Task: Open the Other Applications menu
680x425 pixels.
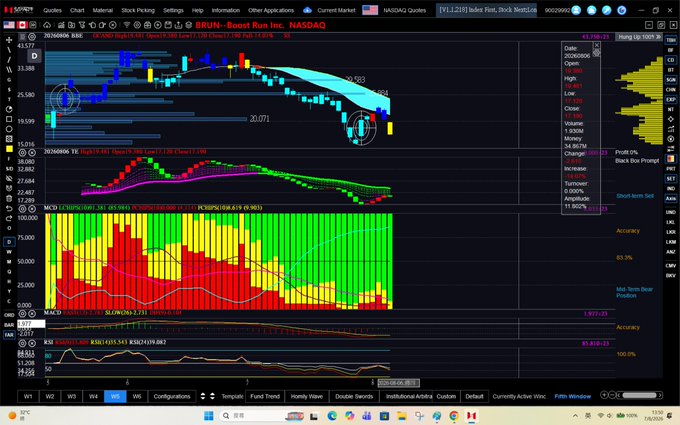Action: coord(271,10)
